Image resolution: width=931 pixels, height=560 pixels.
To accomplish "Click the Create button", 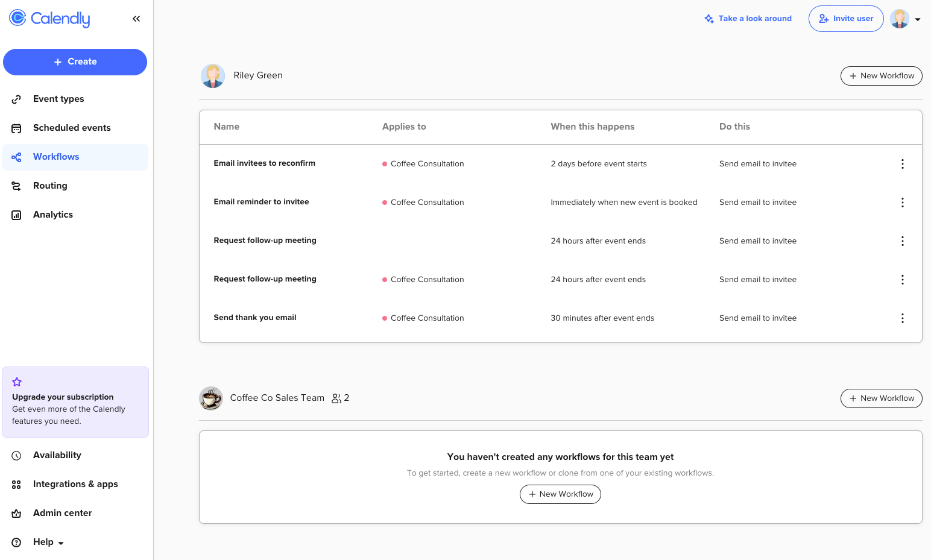I will tap(75, 61).
